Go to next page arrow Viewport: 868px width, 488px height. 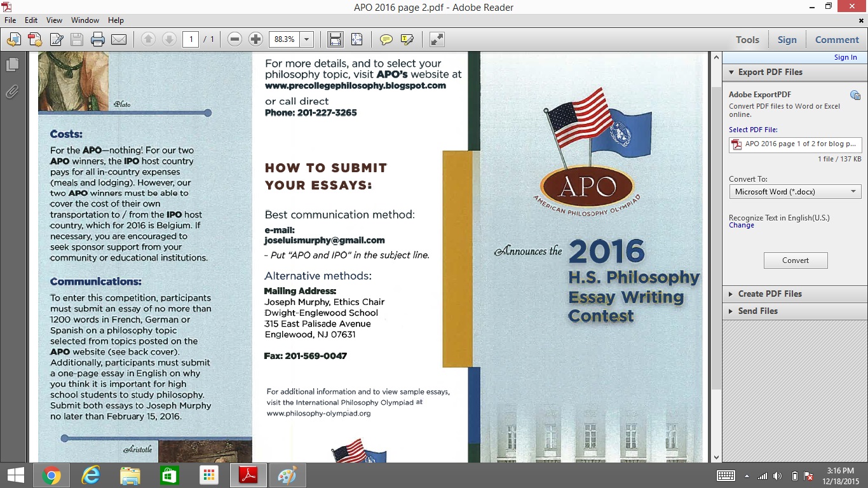pos(169,39)
